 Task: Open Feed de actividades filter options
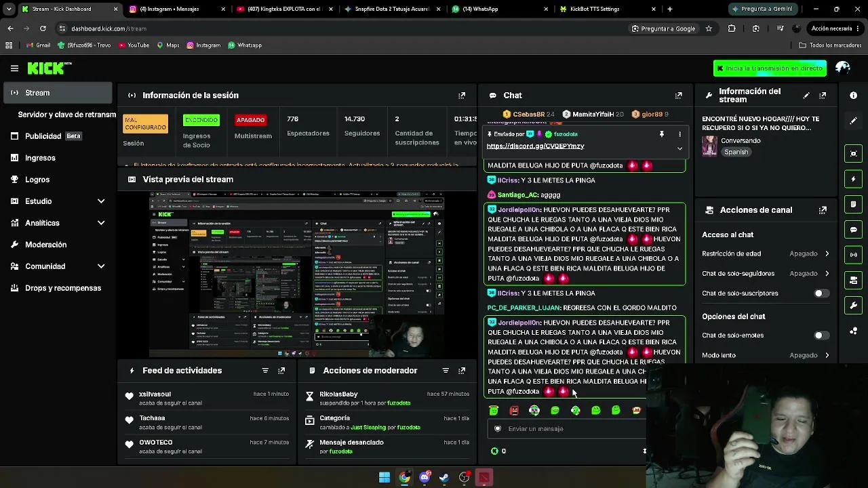coord(265,371)
